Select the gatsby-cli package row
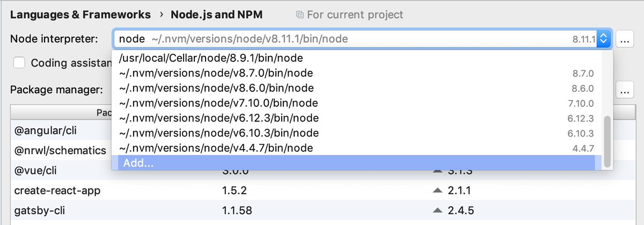 (x=321, y=209)
